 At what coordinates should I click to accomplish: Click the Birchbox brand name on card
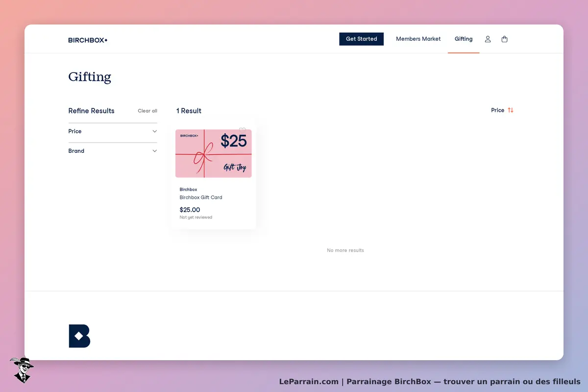tap(188, 190)
